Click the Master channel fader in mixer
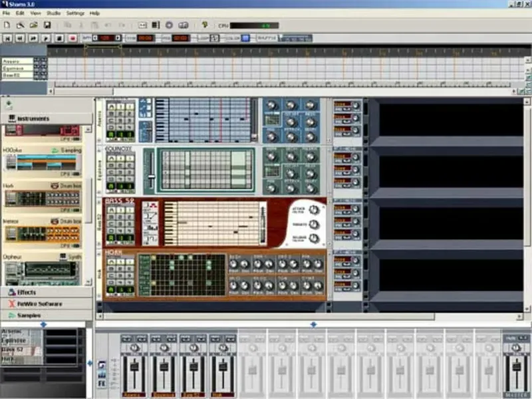Image resolution: width=532 pixels, height=399 pixels. [x=517, y=367]
